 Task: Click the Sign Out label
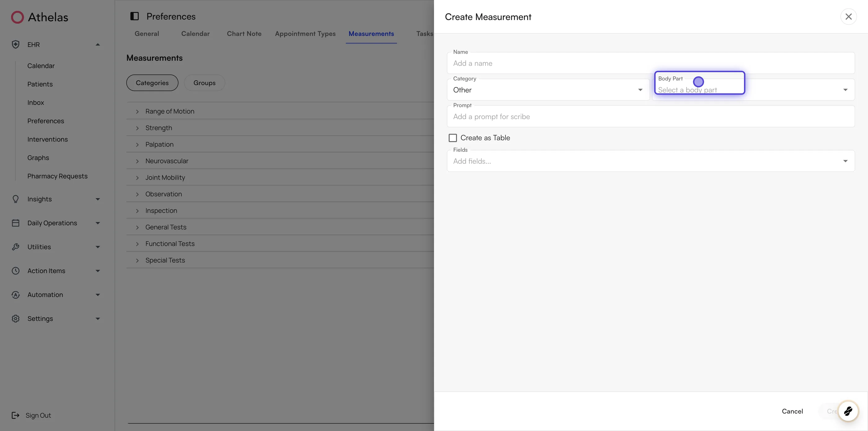38,415
